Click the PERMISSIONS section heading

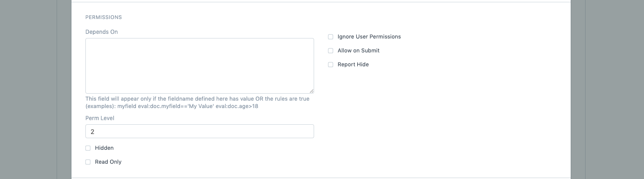103,17
